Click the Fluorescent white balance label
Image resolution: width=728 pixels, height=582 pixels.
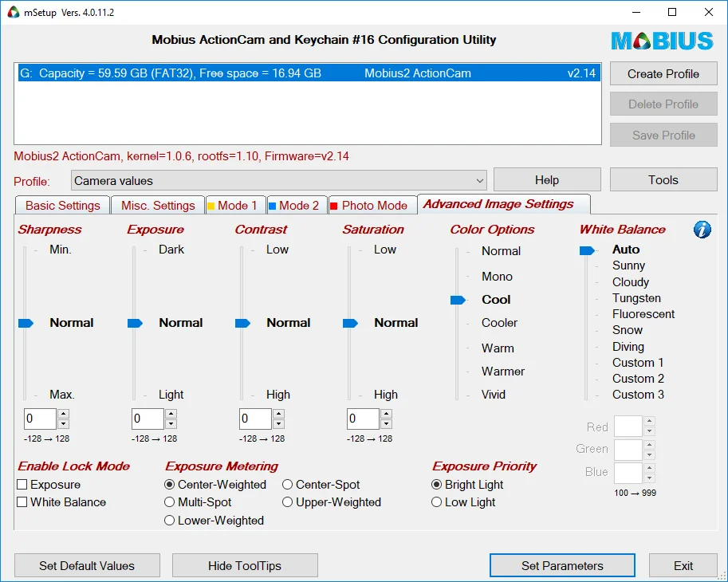point(643,314)
